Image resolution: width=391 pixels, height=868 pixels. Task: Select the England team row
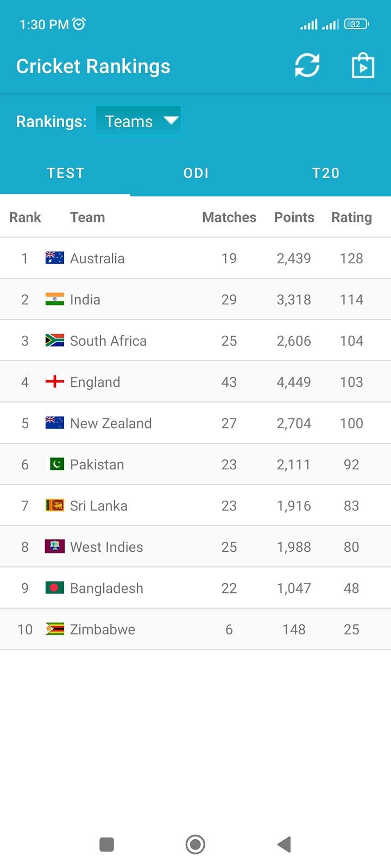click(x=195, y=382)
